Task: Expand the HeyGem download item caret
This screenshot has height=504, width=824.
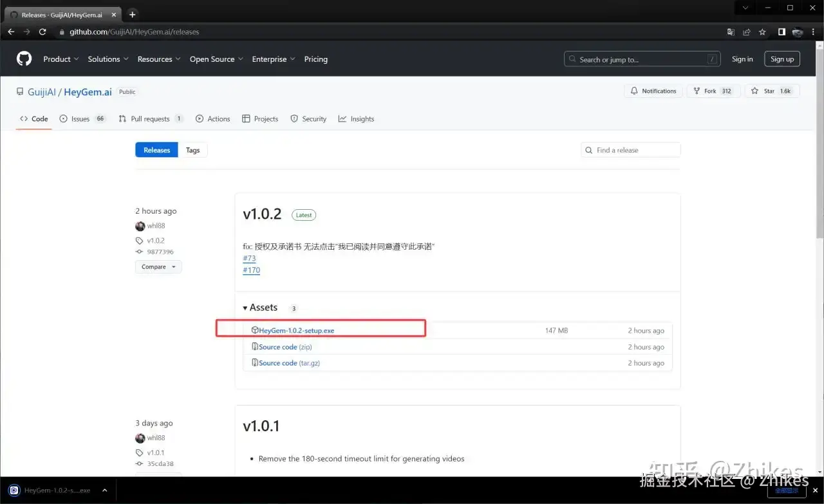Action: pos(105,490)
